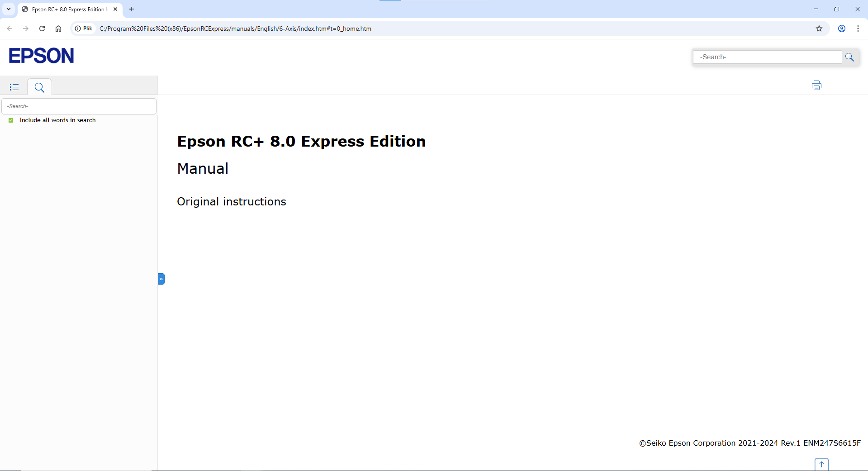
Task: Go forward in browser history
Action: pos(26,29)
